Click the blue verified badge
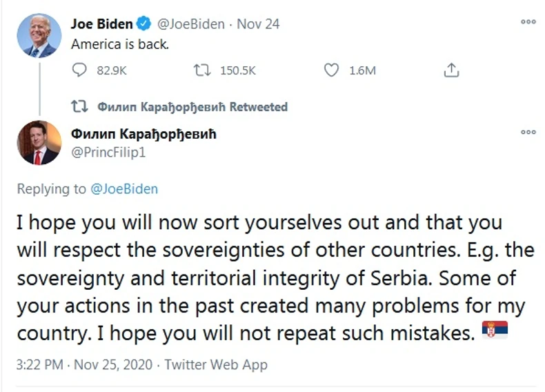The width and height of the screenshot is (545, 392). (144, 24)
